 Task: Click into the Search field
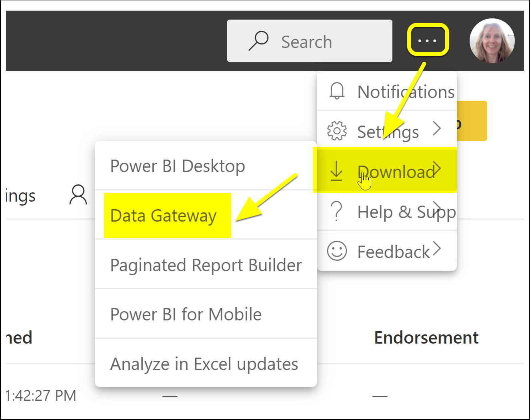pyautogui.click(x=310, y=41)
